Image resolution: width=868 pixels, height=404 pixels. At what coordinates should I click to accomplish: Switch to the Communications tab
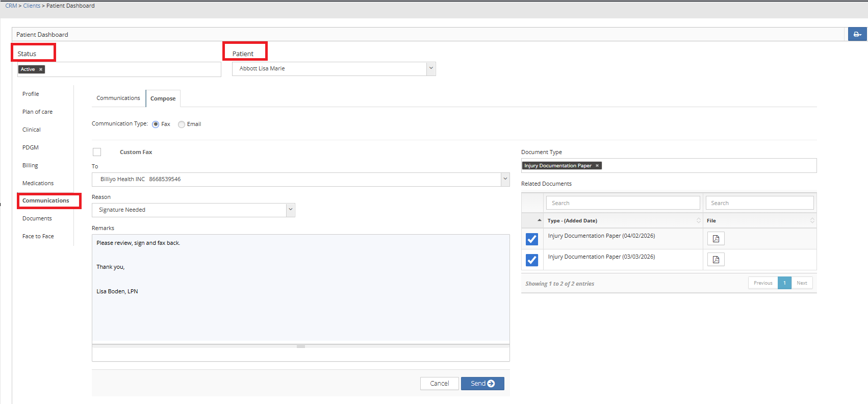coord(118,98)
